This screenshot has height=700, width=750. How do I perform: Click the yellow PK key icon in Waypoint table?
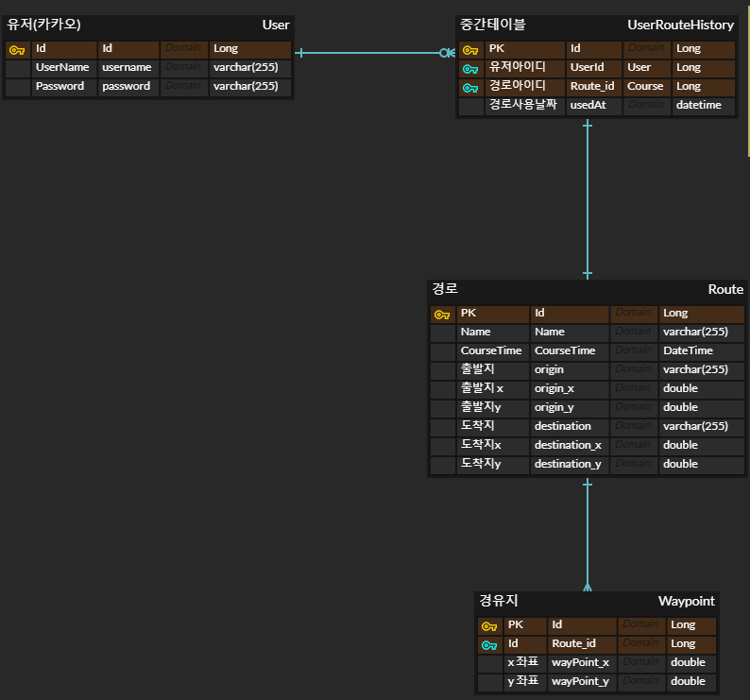point(489,626)
